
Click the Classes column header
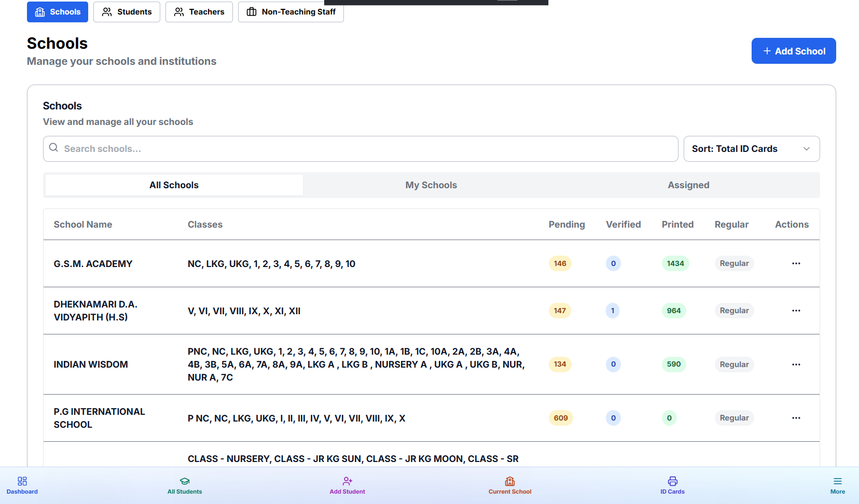(205, 225)
